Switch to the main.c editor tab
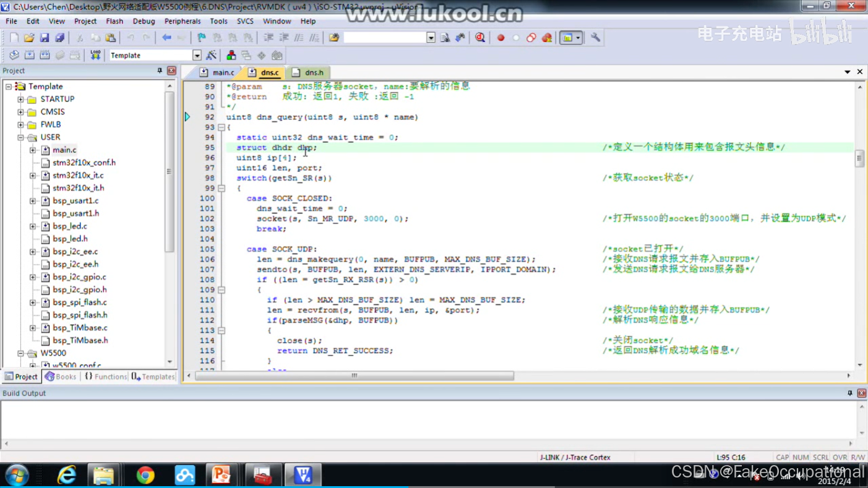Viewport: 868px width, 488px height. click(x=217, y=72)
